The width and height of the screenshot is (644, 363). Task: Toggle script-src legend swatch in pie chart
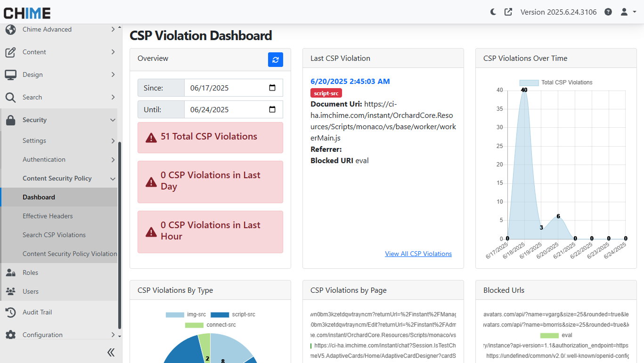[x=220, y=314]
